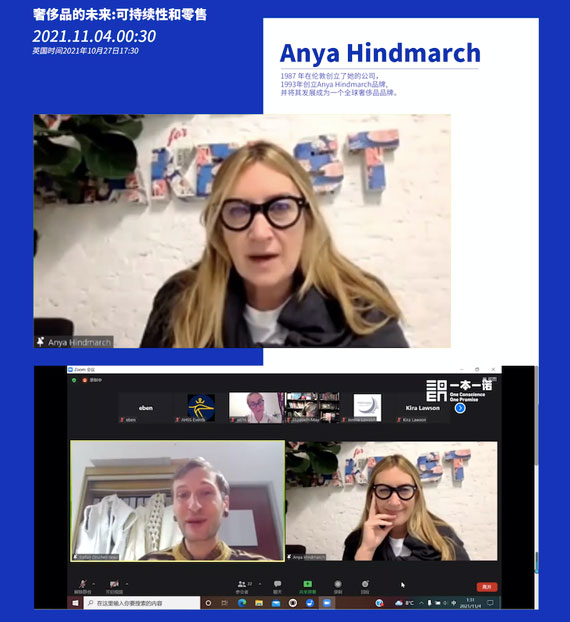Click the Record circle icon
Viewport: 570px width, 622px height.
338,584
